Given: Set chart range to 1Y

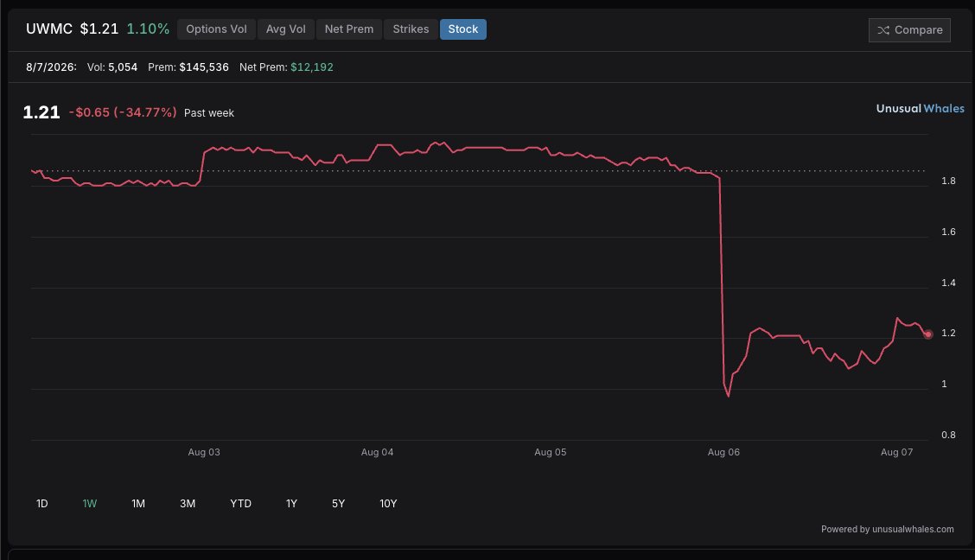Looking at the screenshot, I should [291, 504].
